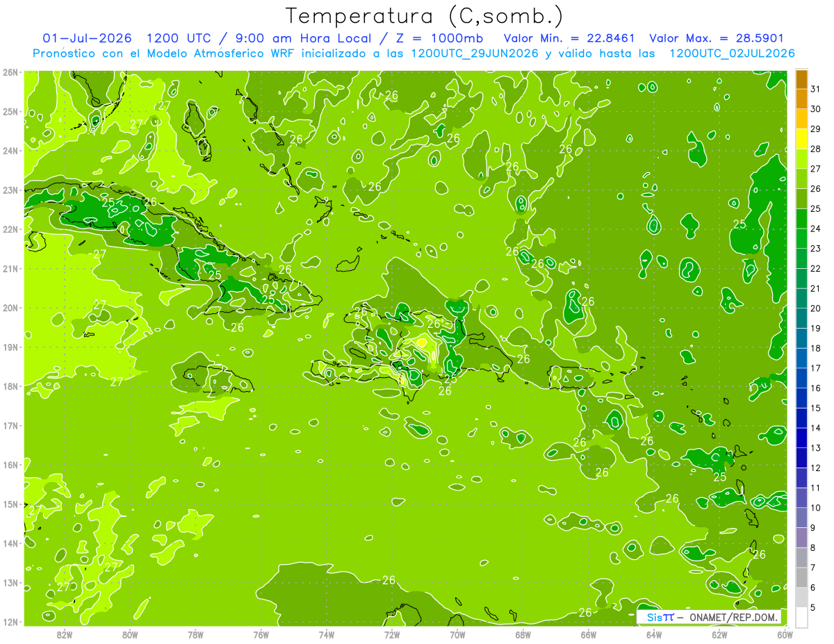This screenshot has height=644, width=834.
Task: Click the color scale label 10
Action: [816, 508]
